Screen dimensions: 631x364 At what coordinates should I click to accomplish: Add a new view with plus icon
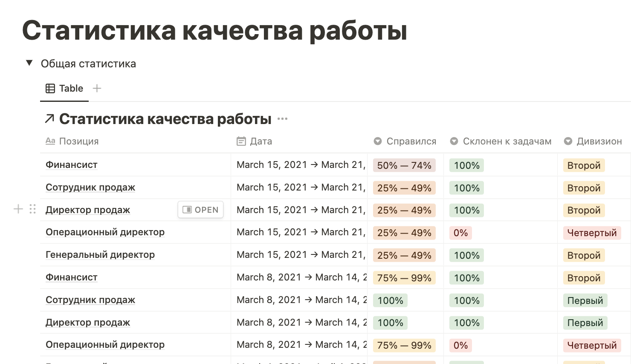(97, 88)
